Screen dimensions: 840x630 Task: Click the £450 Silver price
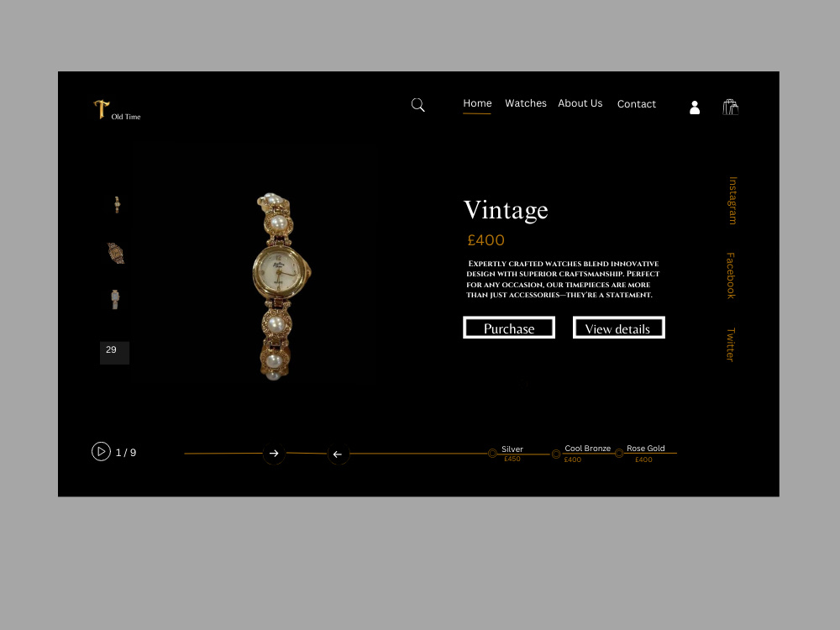(x=512, y=459)
